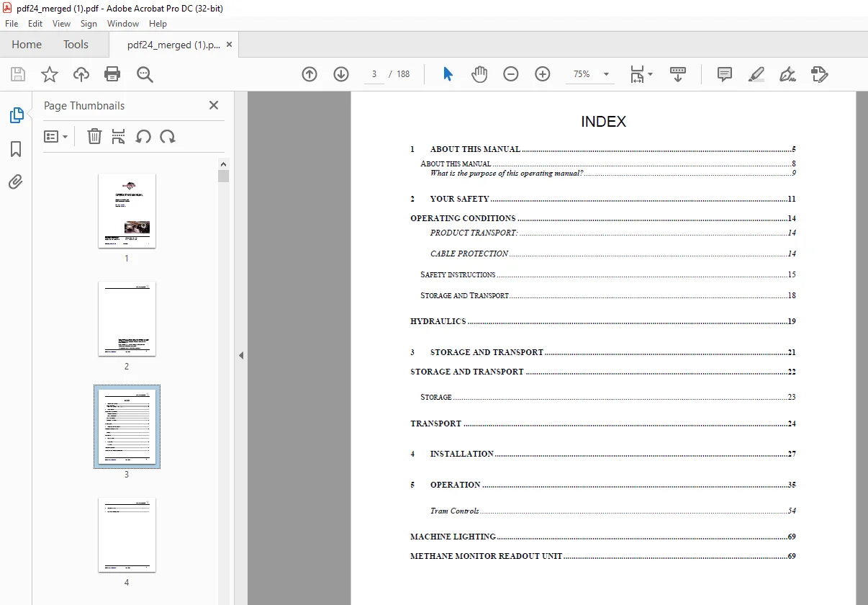Delete selected page with trash icon

coord(94,136)
